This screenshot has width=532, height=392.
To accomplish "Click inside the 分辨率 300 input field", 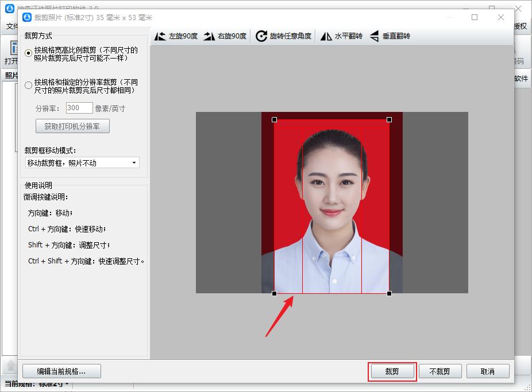I will (79, 107).
